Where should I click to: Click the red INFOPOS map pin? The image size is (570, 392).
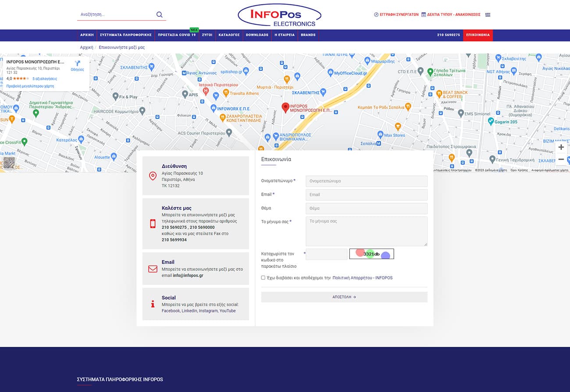point(285,108)
